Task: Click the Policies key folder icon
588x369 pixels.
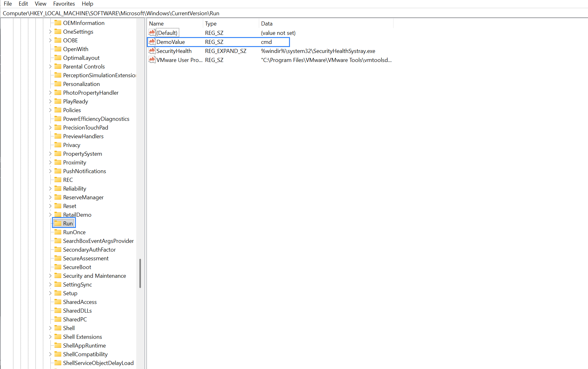Action: tap(58, 110)
